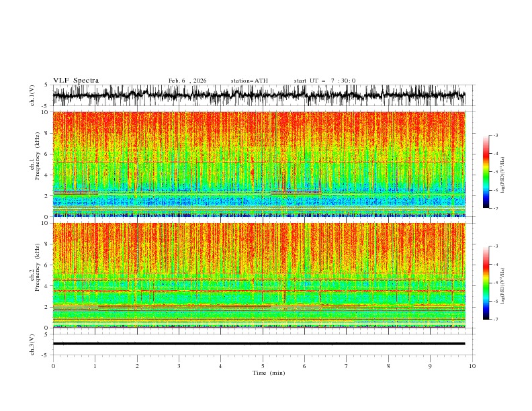
Task: Click the "6" kHz tick on ch.2 spectrogram
Action: tap(48, 265)
